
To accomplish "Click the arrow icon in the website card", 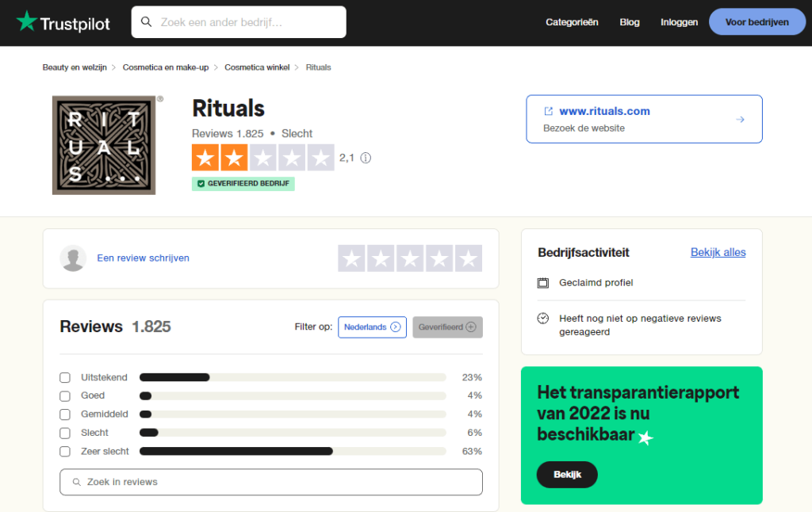I will pyautogui.click(x=740, y=120).
